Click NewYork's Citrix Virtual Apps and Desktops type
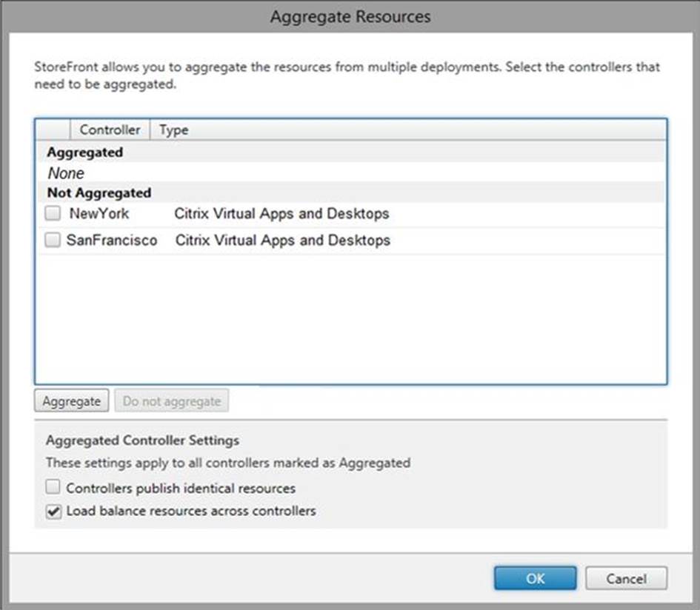 point(281,214)
